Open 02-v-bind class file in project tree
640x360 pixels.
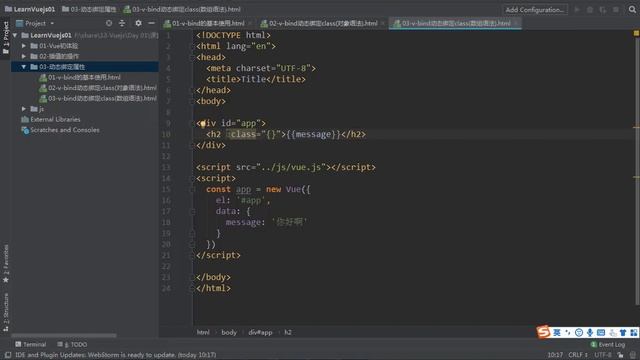coord(98,88)
